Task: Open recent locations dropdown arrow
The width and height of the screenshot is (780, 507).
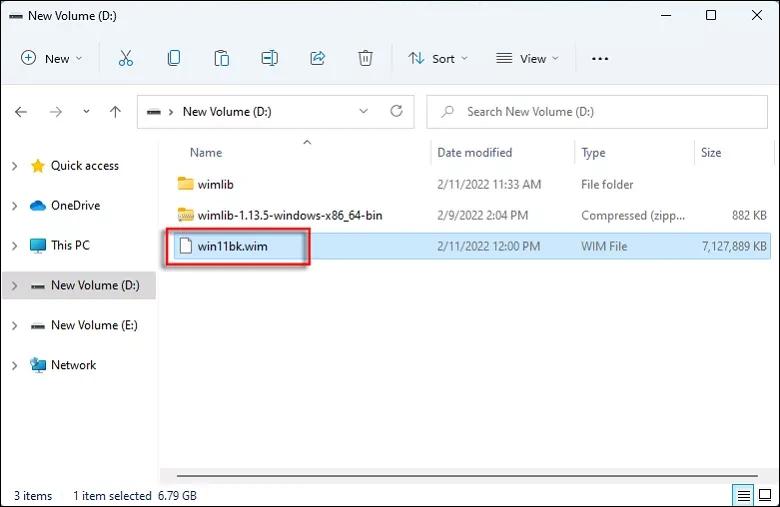Action: coord(86,111)
